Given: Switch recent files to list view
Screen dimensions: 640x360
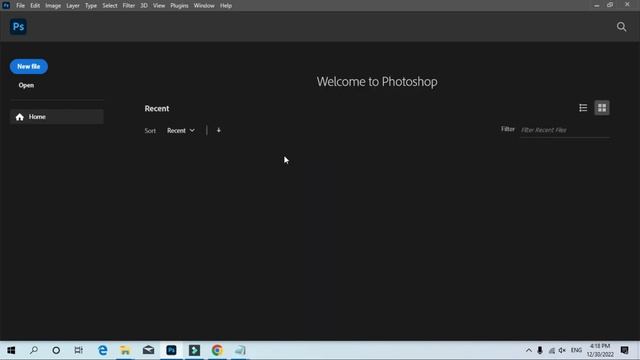Looking at the screenshot, I should (x=583, y=108).
